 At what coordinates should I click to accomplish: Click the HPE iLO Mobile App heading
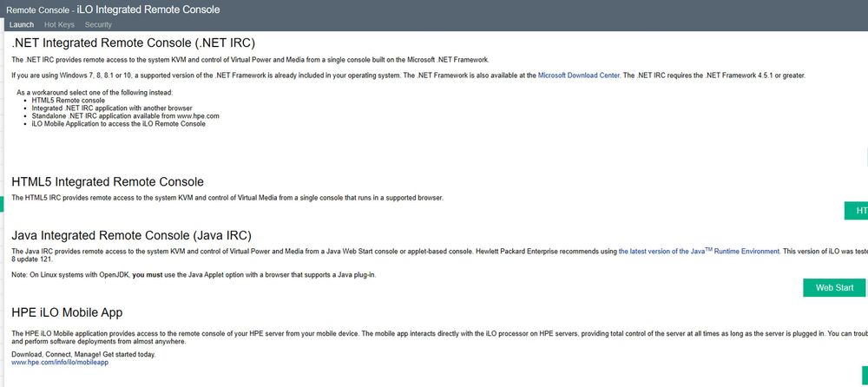[x=67, y=312]
